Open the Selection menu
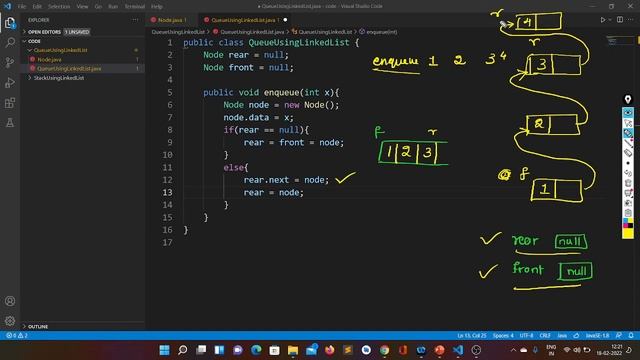This screenshot has height=360, width=640. 59,7
